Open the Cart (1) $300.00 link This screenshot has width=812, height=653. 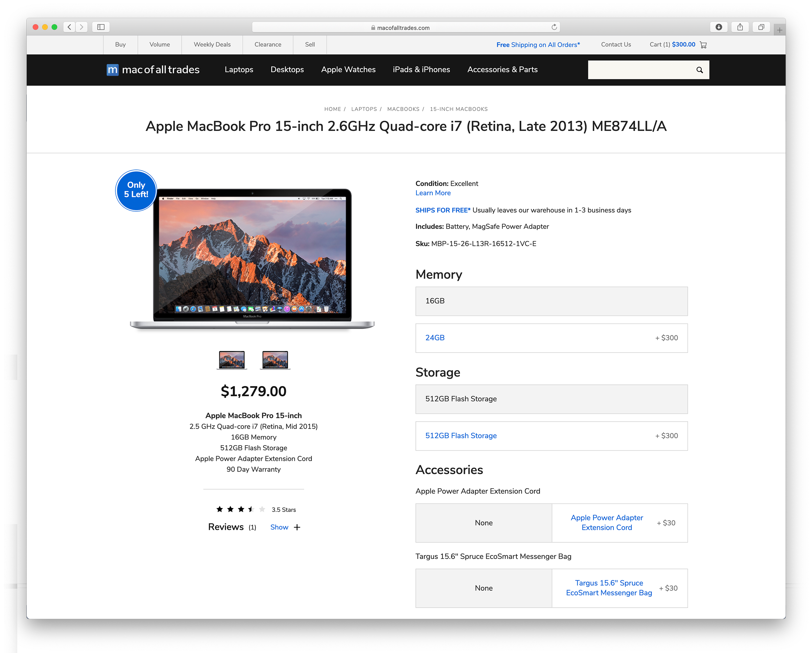coord(672,44)
